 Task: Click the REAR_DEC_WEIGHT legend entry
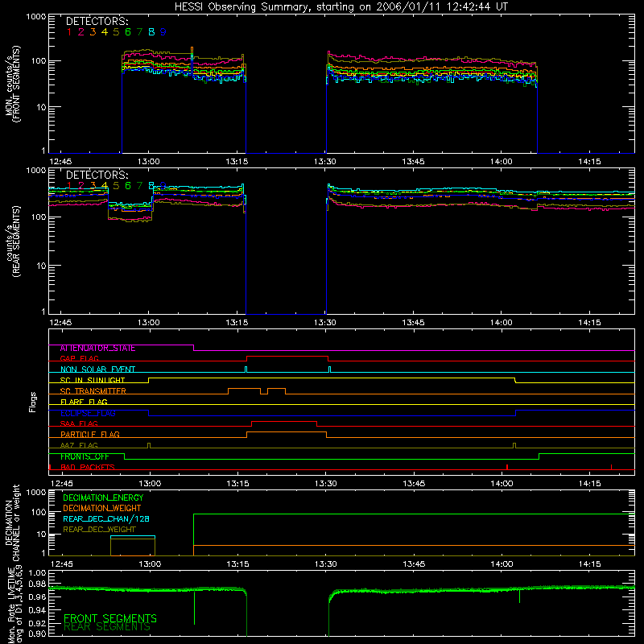tap(99, 530)
